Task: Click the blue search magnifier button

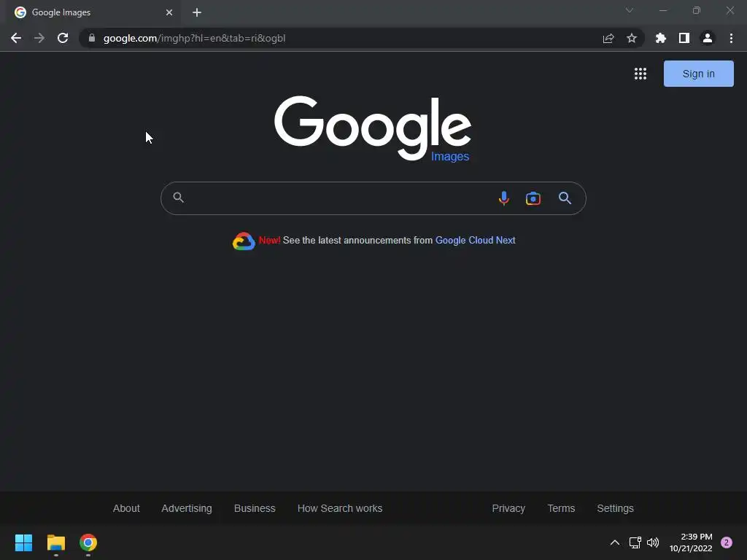Action: point(565,198)
